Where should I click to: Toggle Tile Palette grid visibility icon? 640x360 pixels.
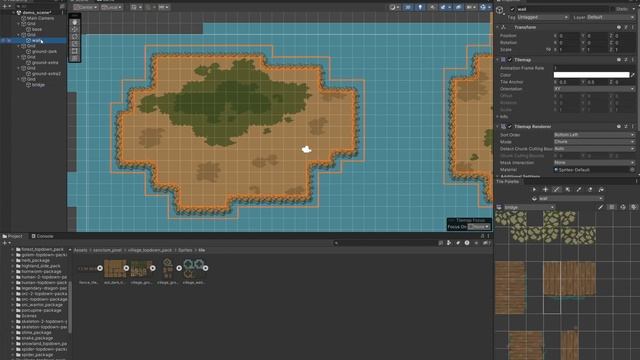(x=611, y=207)
